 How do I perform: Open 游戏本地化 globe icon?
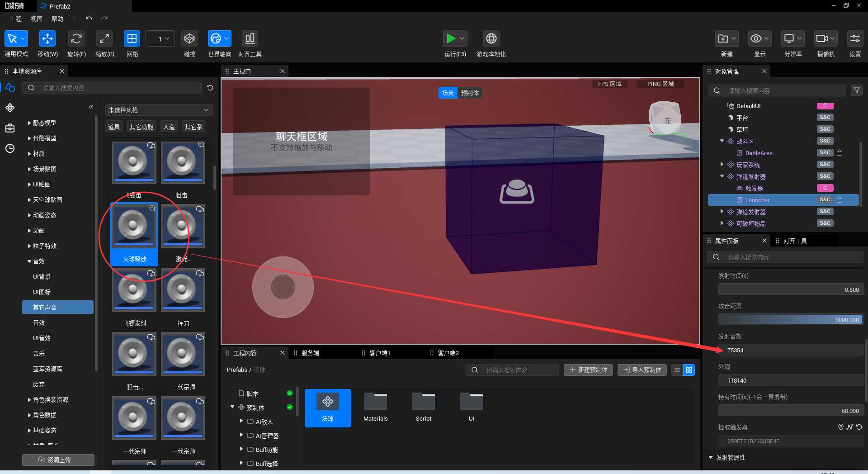click(491, 39)
